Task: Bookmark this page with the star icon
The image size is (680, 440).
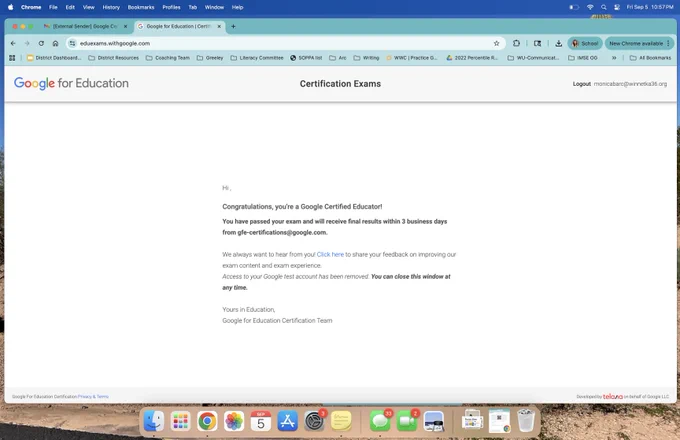Action: point(497,43)
